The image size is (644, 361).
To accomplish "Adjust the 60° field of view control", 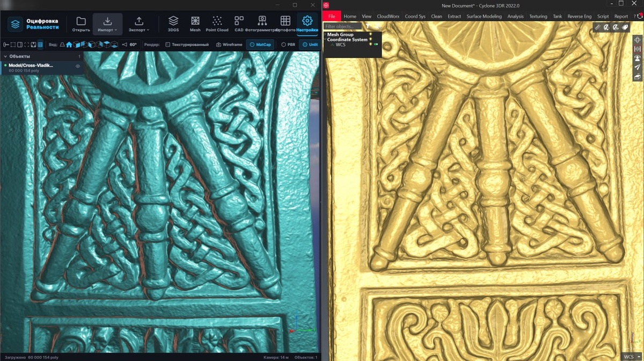I will tap(129, 45).
